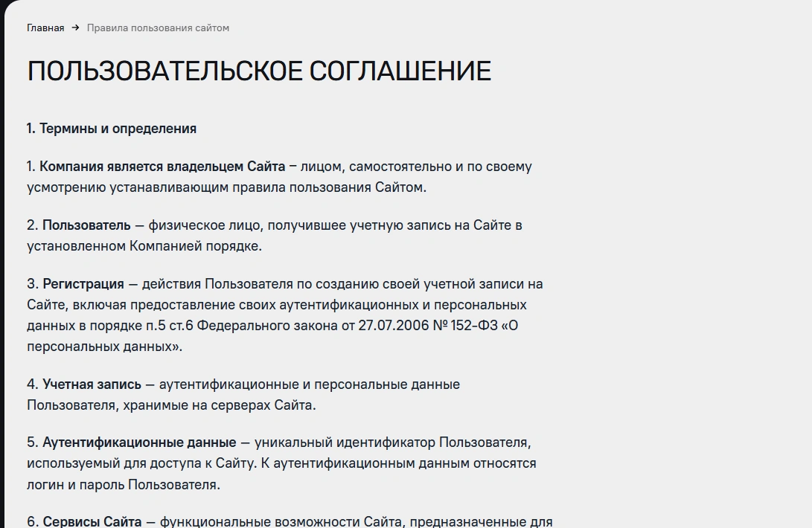Click the bold term Аутентификационные данные

(139, 442)
